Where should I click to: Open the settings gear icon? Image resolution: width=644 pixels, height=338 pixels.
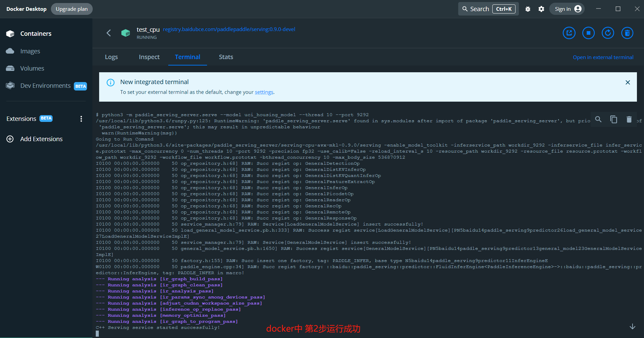[x=541, y=9]
